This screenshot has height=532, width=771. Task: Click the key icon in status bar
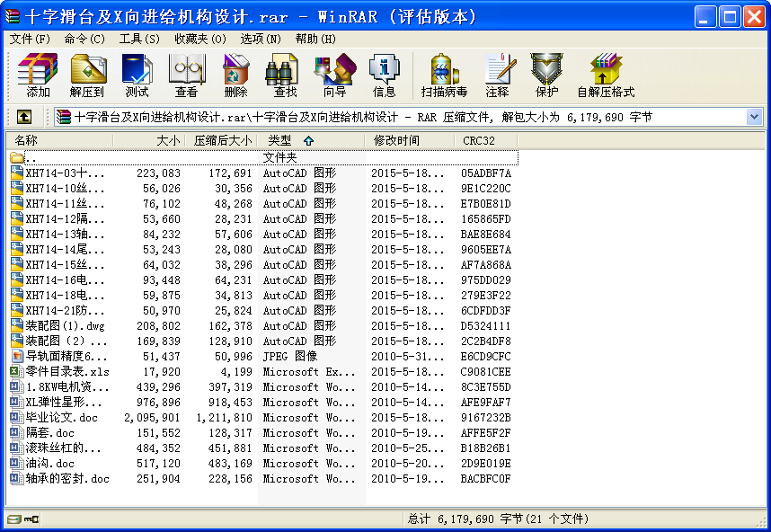(31, 519)
